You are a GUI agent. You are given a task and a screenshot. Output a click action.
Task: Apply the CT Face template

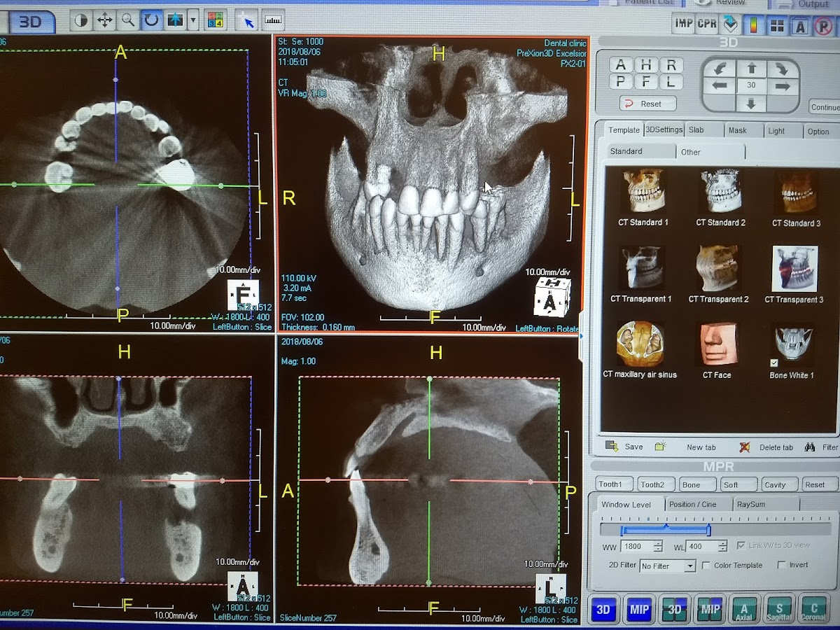click(x=717, y=351)
